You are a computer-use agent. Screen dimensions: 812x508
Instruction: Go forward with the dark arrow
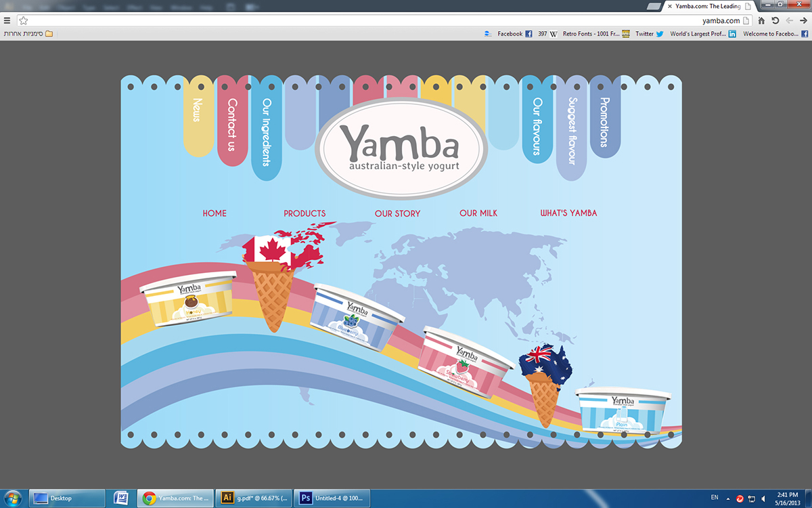(x=803, y=20)
